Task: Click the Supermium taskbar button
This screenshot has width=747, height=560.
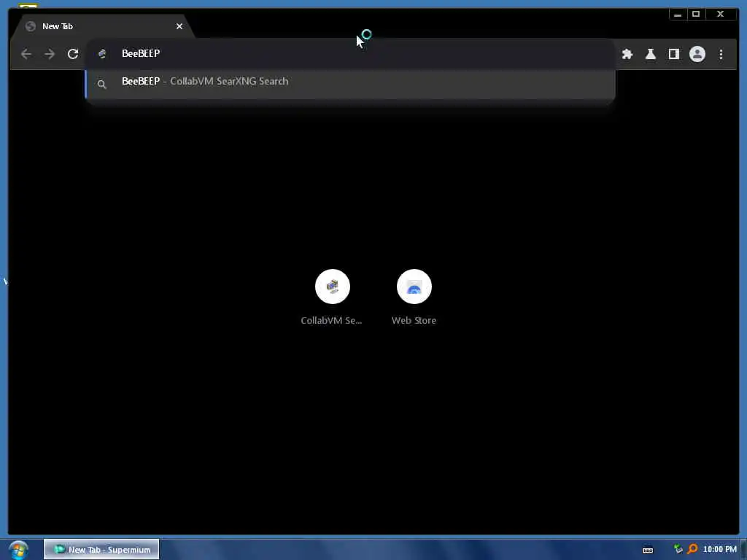Action: 101,550
